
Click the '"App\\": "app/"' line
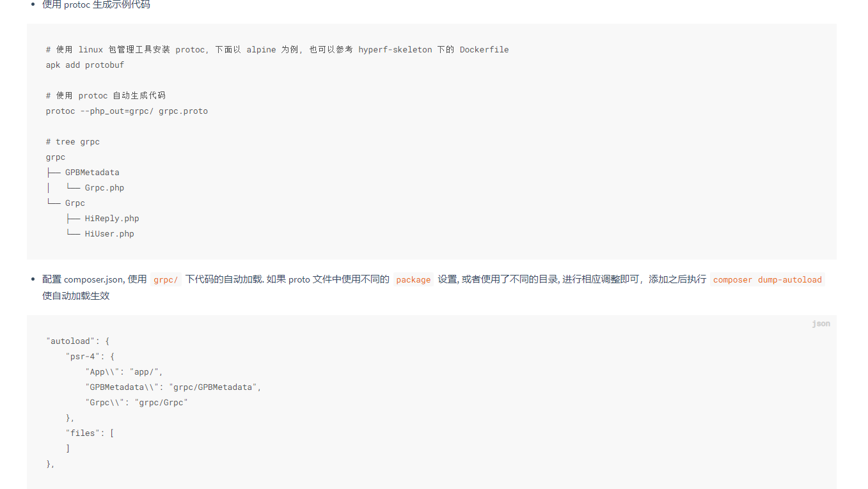[x=124, y=372]
